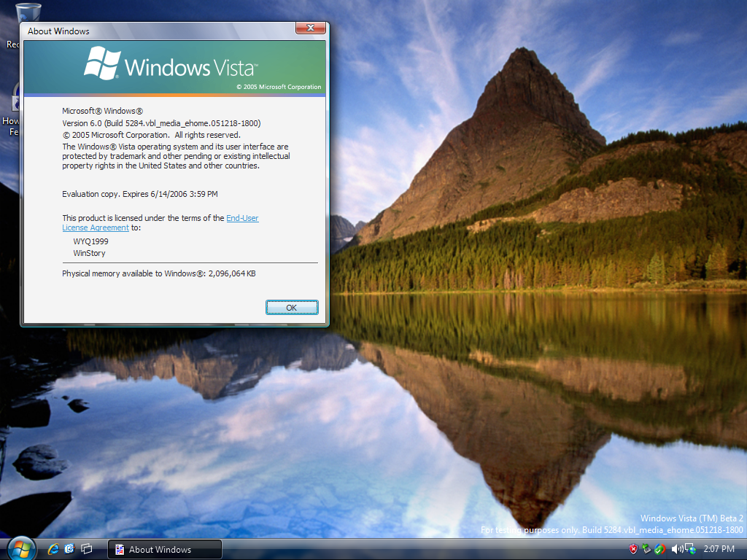Screen dimensions: 747x560
Task: Click the Windows Vista logo banner
Action: [x=174, y=68]
